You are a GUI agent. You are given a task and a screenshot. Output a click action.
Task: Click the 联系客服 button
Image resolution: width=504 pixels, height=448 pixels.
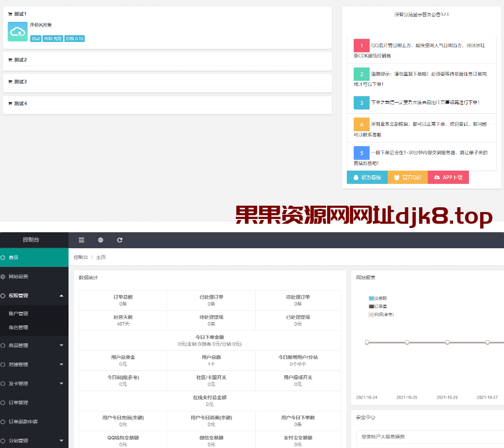click(366, 177)
